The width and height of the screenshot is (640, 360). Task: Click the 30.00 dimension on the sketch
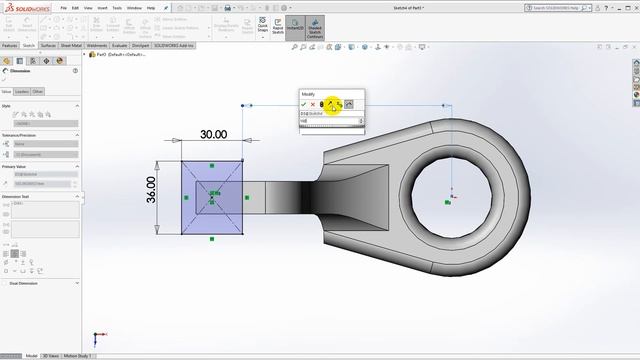click(213, 134)
